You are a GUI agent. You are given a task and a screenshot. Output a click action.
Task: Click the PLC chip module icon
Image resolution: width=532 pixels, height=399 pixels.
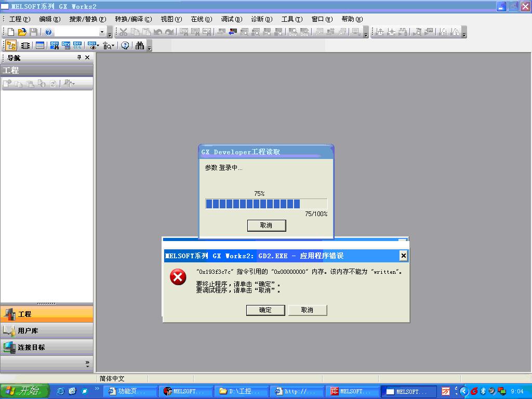pyautogui.click(x=25, y=46)
